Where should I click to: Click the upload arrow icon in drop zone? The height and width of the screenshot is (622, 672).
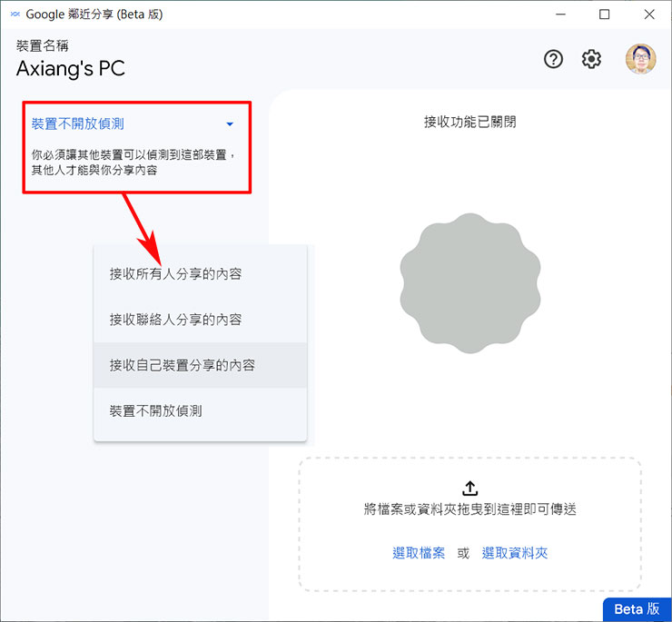(x=470, y=488)
